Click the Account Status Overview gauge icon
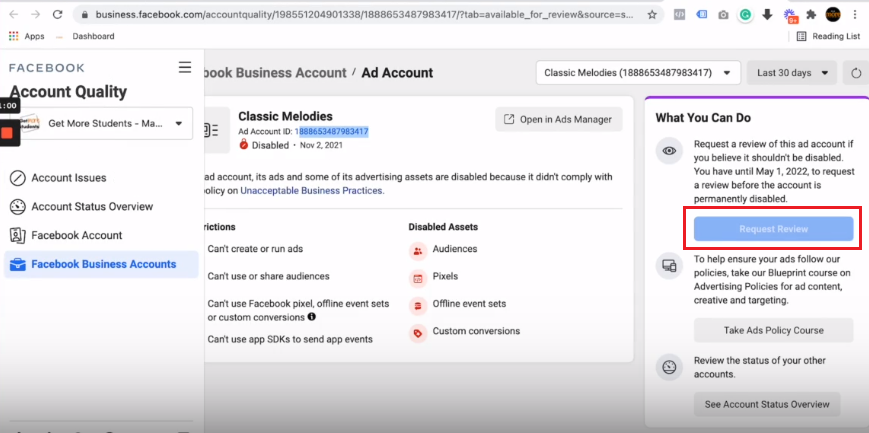This screenshot has height=433, width=869. (18, 207)
